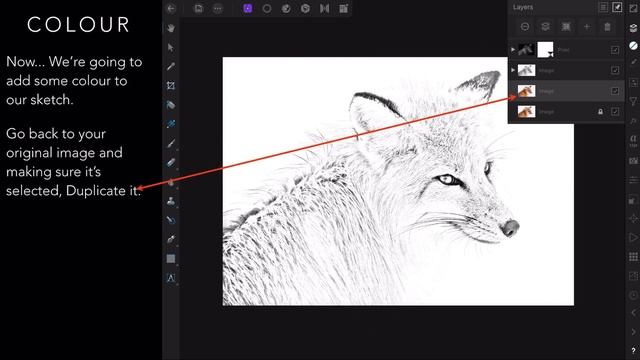Open the Text studio icon
This screenshot has width=640, height=360.
pyautogui.click(x=633, y=140)
